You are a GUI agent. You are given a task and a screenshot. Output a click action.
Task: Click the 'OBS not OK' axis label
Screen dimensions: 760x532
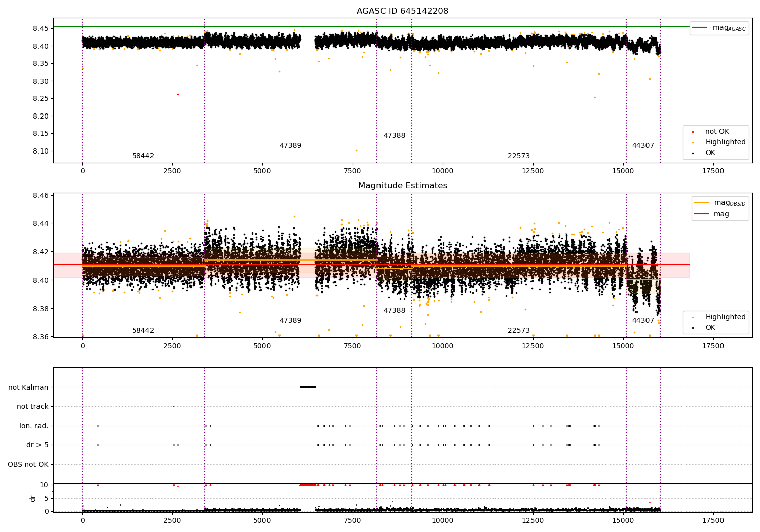pyautogui.click(x=28, y=464)
